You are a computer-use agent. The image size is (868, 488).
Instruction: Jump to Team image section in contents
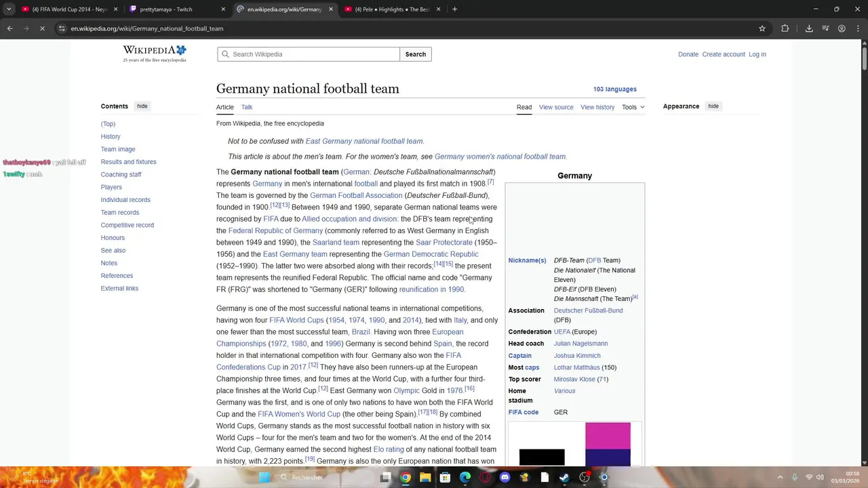[118, 149]
